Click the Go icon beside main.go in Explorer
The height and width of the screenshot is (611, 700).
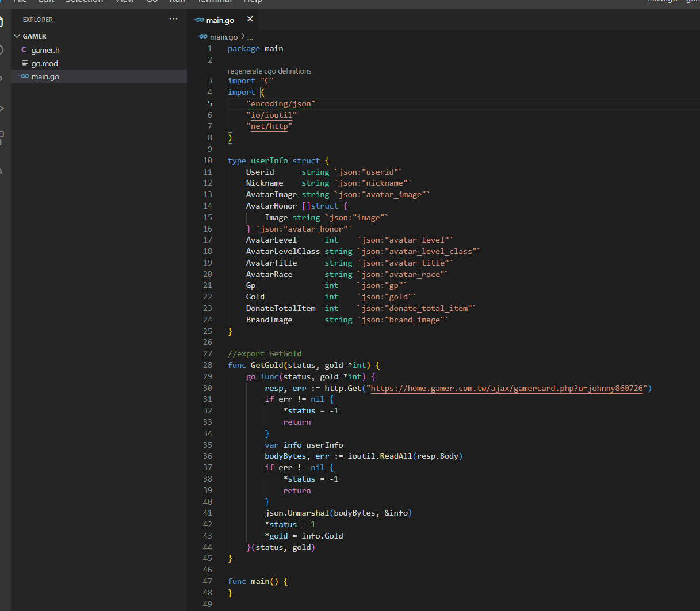point(24,76)
